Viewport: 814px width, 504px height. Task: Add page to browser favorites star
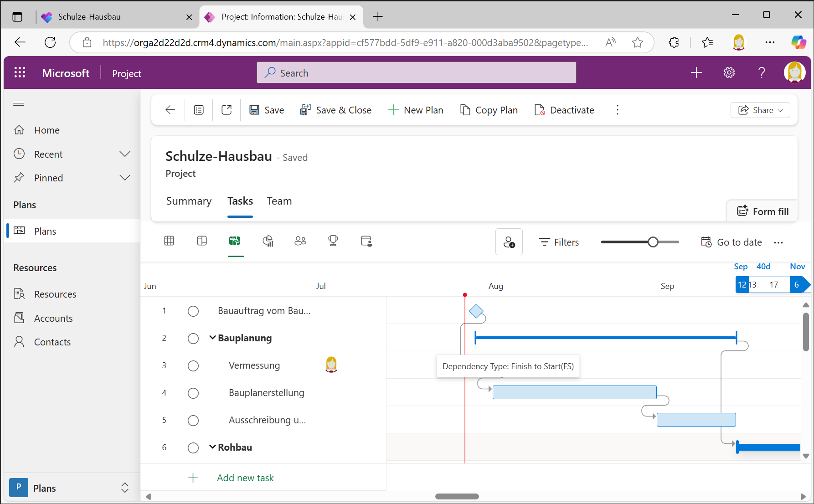tap(638, 42)
